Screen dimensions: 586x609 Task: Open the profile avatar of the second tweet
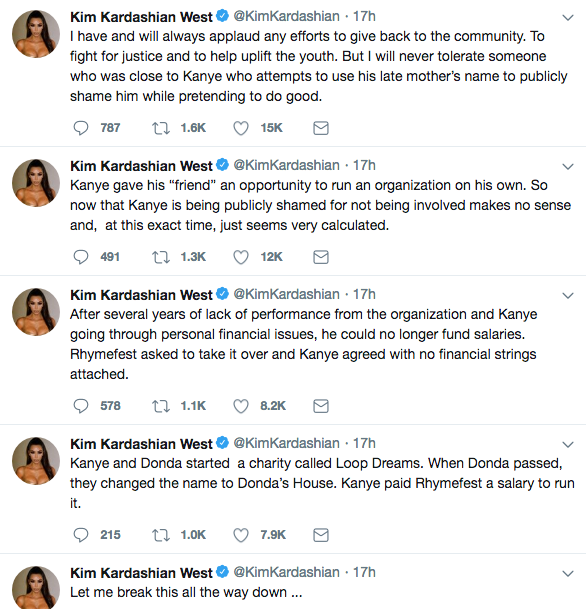click(36, 183)
